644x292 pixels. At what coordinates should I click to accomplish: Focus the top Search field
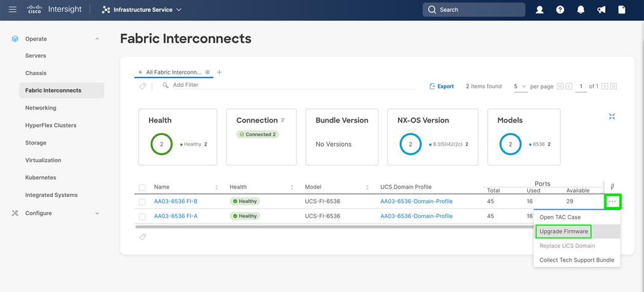click(x=474, y=9)
